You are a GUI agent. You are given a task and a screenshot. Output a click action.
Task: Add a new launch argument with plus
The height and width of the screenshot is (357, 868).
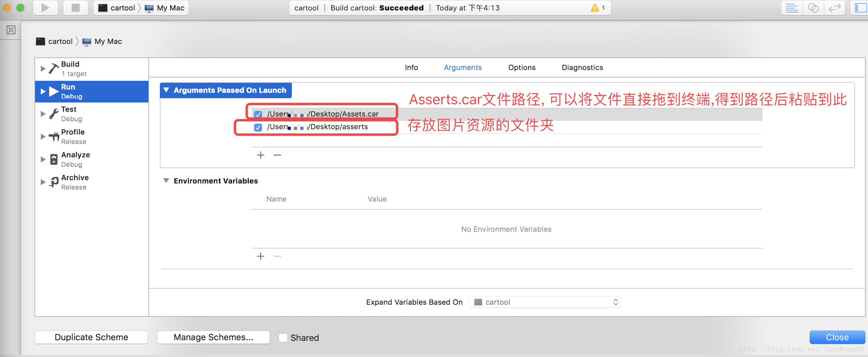pyautogui.click(x=261, y=155)
